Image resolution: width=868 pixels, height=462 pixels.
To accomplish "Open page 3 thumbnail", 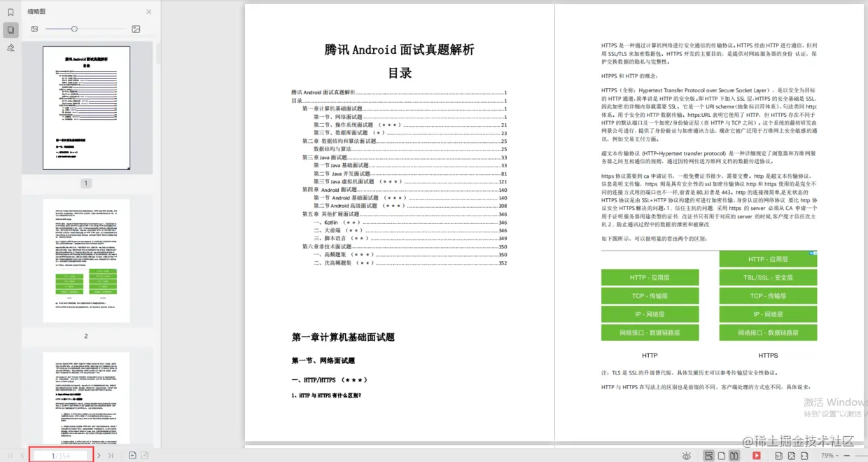I will 86,399.
